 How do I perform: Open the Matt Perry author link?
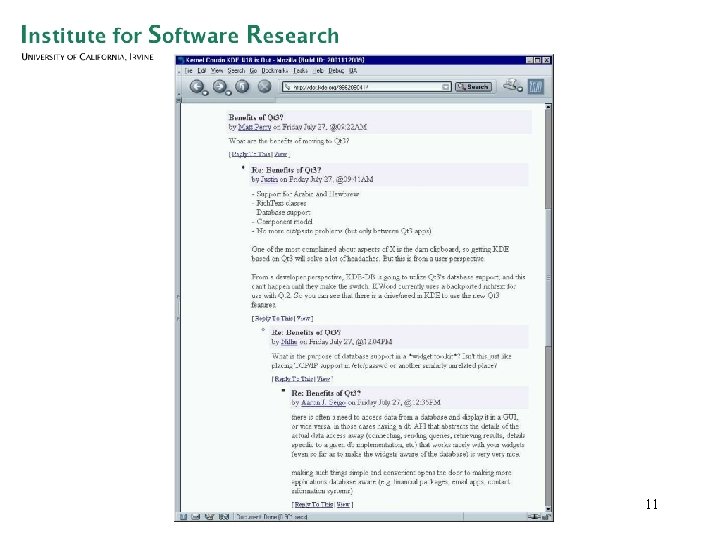point(254,127)
